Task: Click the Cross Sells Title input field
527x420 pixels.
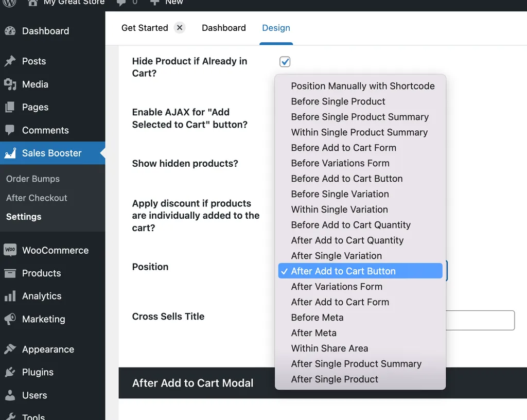Action: click(480, 320)
